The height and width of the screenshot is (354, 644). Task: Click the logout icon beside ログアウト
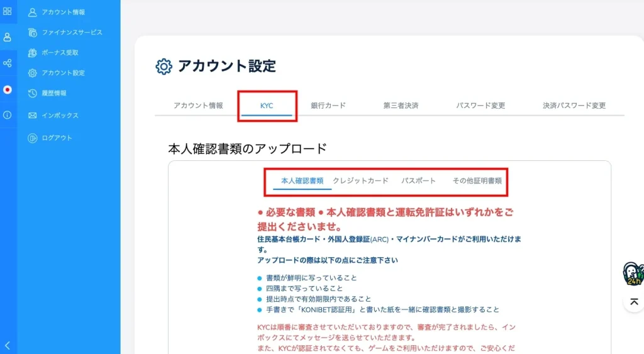click(33, 138)
